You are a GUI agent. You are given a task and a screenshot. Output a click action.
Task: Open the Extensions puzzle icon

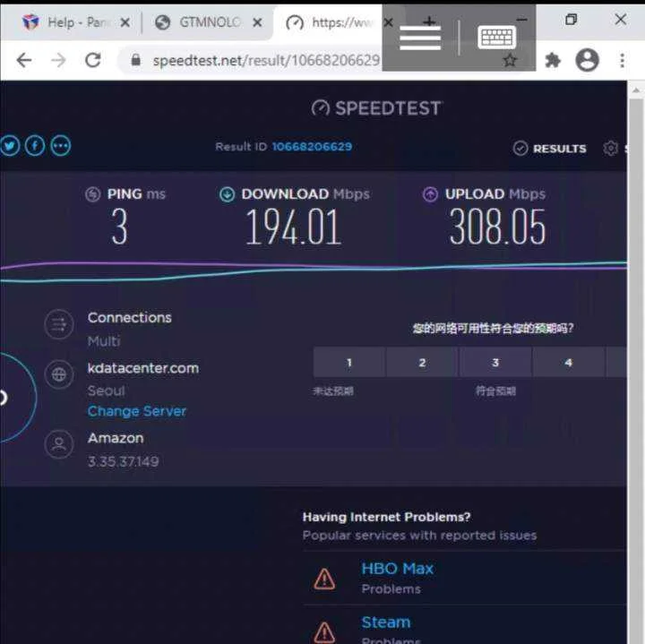553,61
